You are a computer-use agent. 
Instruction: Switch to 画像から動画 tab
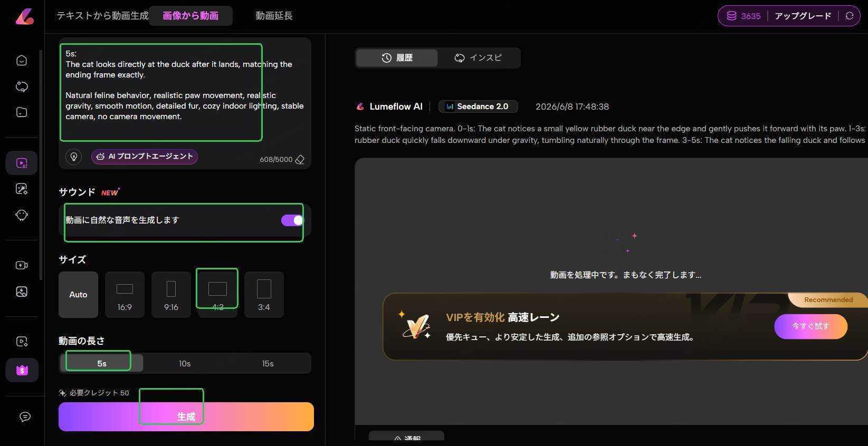point(190,16)
